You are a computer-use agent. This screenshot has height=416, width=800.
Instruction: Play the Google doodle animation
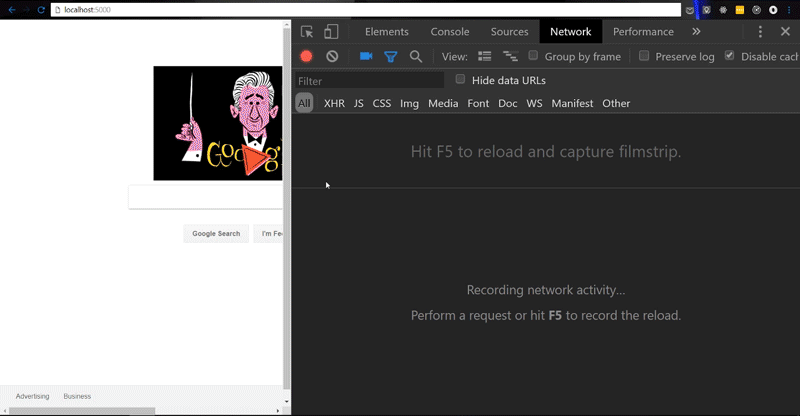pyautogui.click(x=254, y=160)
